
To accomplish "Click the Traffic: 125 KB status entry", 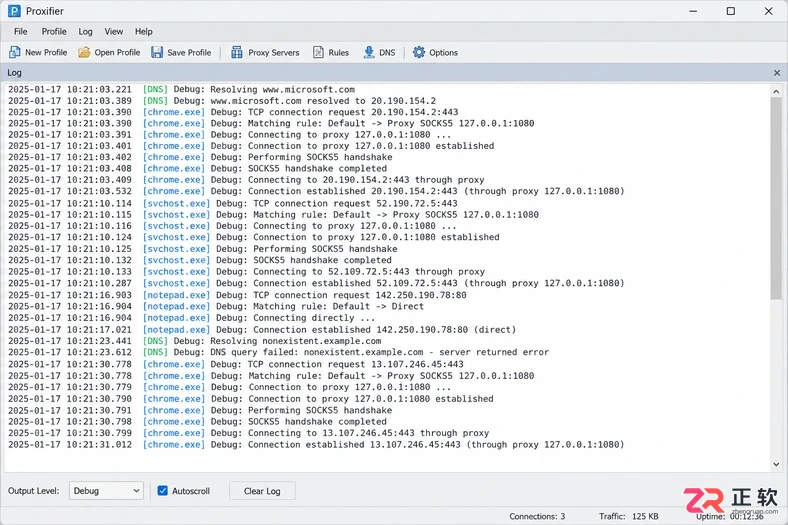I will pos(629,516).
